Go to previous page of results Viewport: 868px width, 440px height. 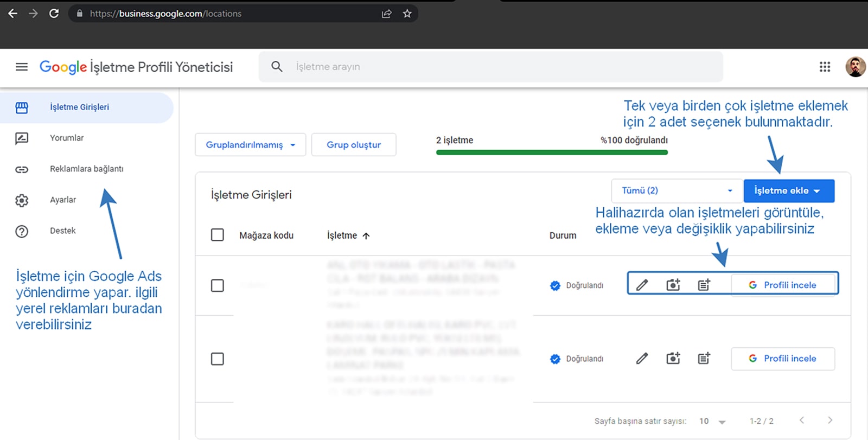pyautogui.click(x=801, y=420)
